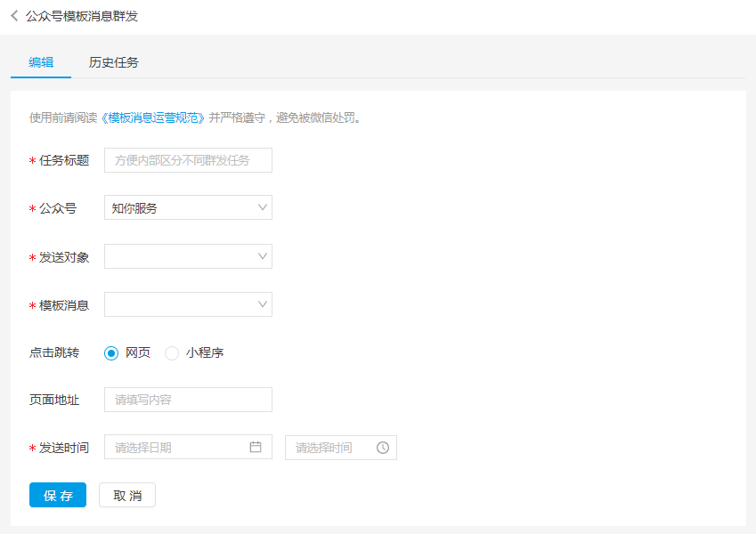
Task: Select the 小程序 radio option
Action: coord(172,353)
